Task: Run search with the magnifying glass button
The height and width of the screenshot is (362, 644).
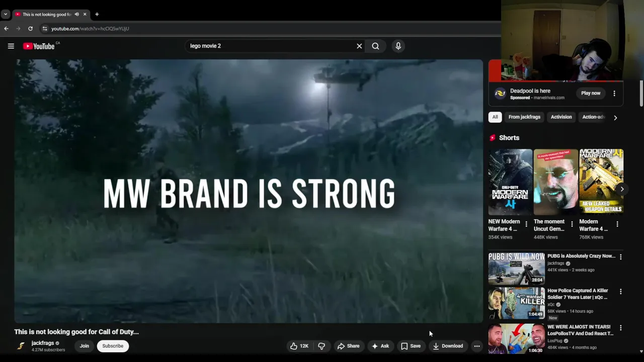Action: click(375, 46)
